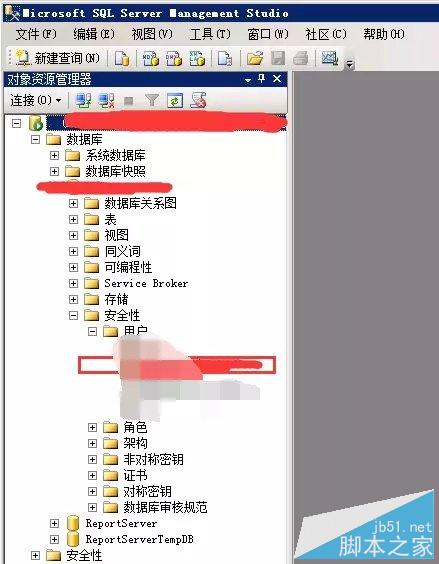This screenshot has width=439, height=564.
Task: Open the 连接 dropdown
Action: point(35,100)
